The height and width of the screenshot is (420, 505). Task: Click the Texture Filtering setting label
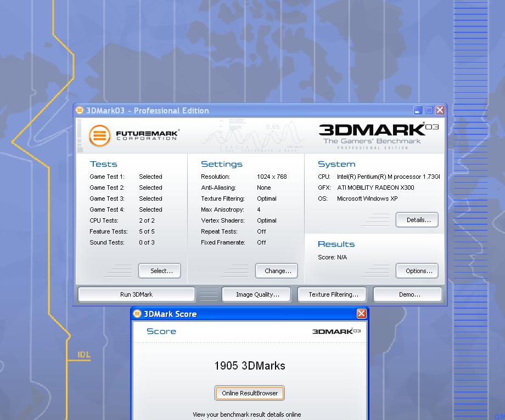[223, 198]
